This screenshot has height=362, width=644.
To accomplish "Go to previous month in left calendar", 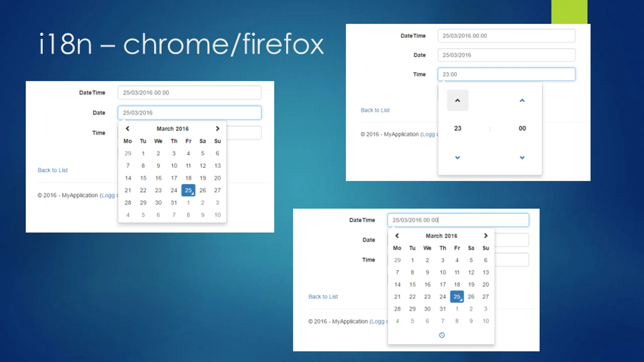I will [x=128, y=128].
